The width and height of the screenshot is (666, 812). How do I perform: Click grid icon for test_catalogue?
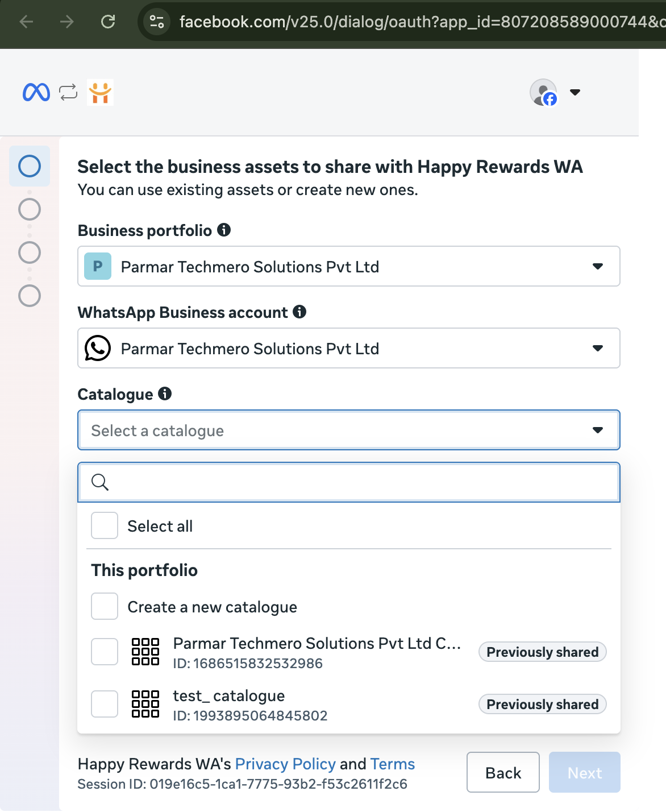[x=145, y=704]
